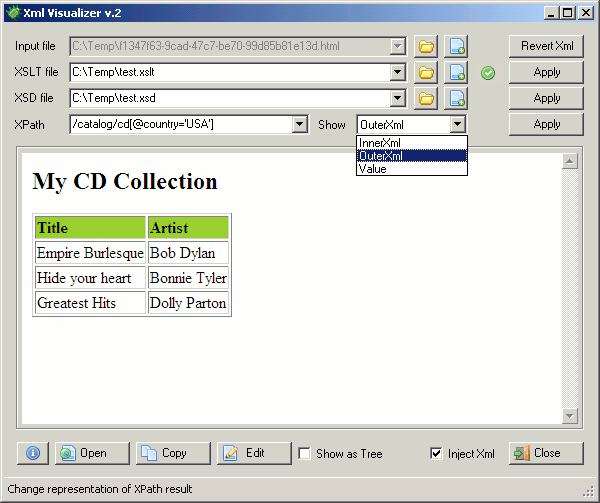Click the Revert Xml button

pos(546,46)
